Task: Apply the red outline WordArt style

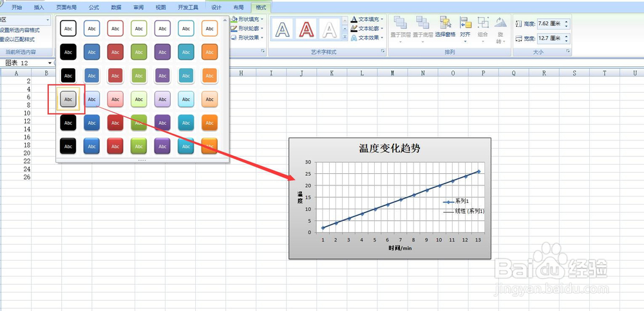Action: coord(306,30)
